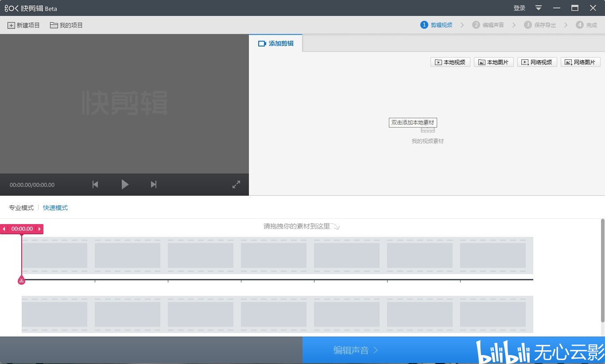This screenshot has height=364, width=605.
Task: Toggle fullscreen preview icon
Action: pyautogui.click(x=236, y=185)
